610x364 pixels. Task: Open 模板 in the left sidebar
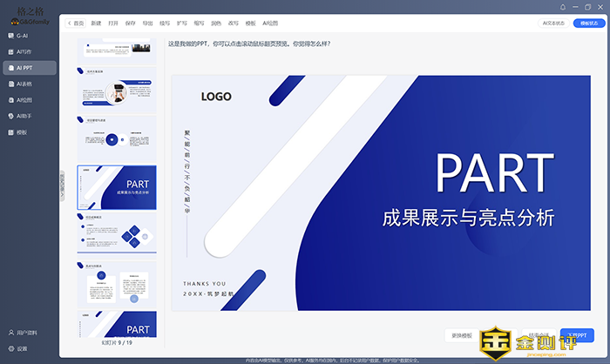tap(22, 132)
